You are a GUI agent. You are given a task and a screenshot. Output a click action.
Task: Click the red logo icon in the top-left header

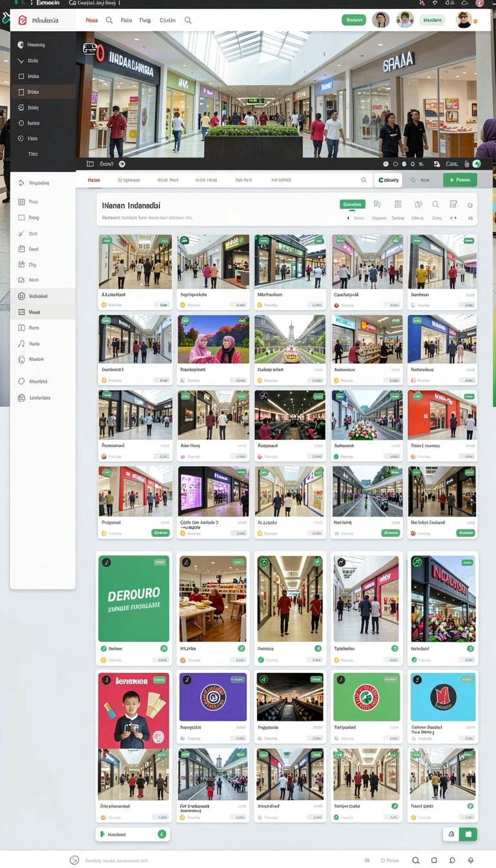pyautogui.click(x=22, y=21)
